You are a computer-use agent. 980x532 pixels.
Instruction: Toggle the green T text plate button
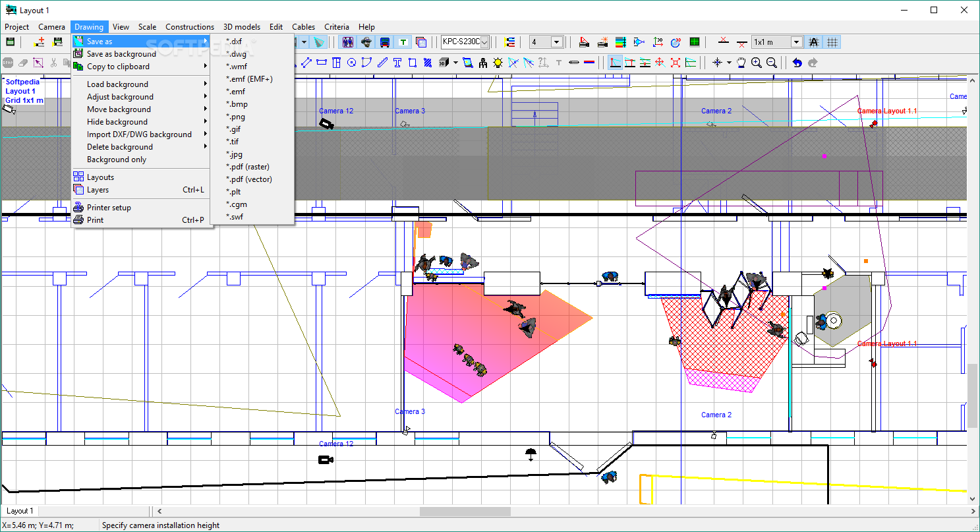[x=403, y=42]
